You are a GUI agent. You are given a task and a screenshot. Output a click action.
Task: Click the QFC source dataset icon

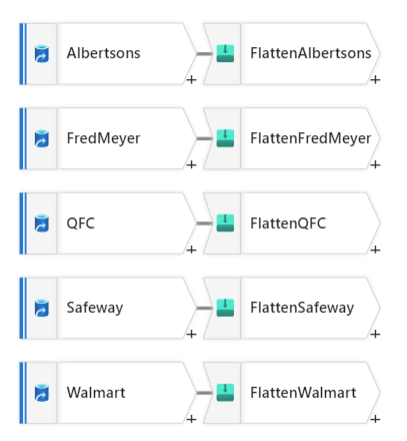[42, 223]
